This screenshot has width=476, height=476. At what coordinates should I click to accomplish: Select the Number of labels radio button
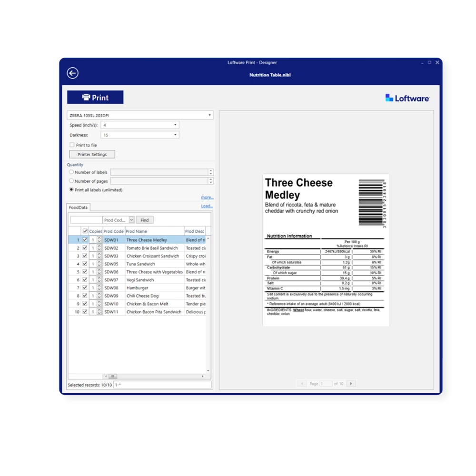(71, 172)
